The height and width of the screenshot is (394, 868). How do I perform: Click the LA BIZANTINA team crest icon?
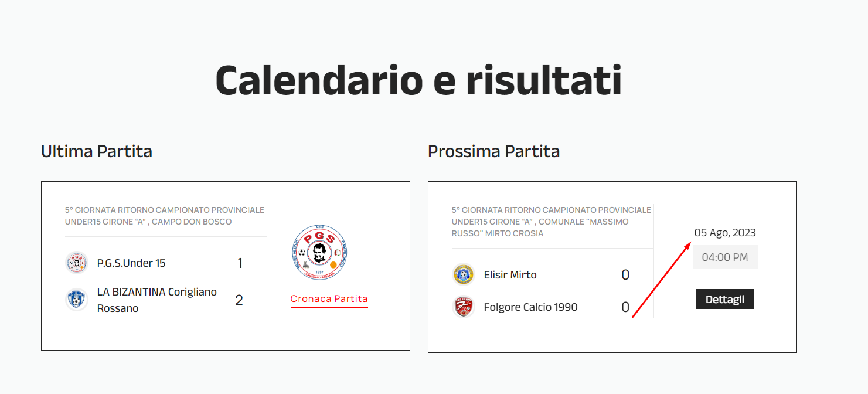coord(76,300)
